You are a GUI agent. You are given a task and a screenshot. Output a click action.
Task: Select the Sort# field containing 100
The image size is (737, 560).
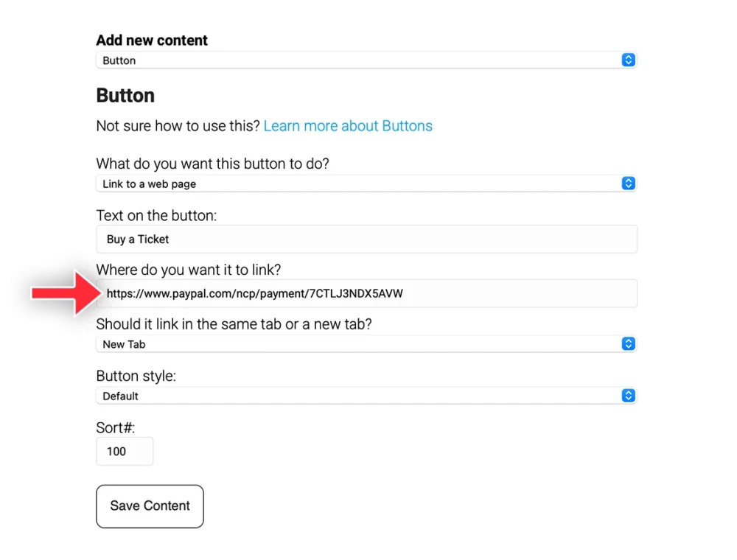pos(125,451)
